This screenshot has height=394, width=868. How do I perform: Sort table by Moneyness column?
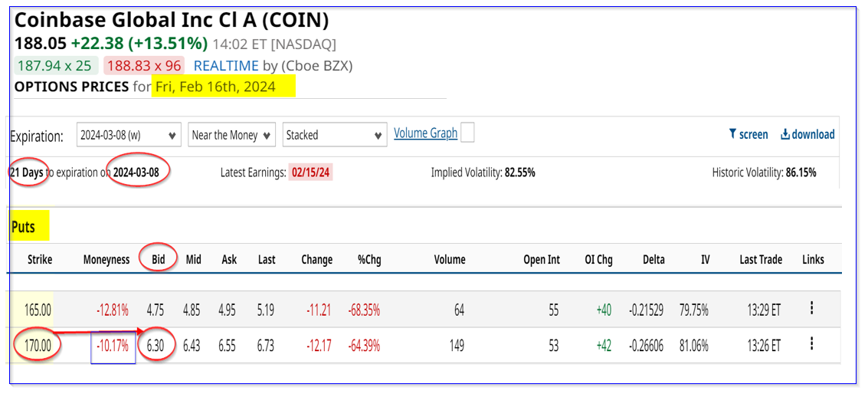tap(106, 260)
